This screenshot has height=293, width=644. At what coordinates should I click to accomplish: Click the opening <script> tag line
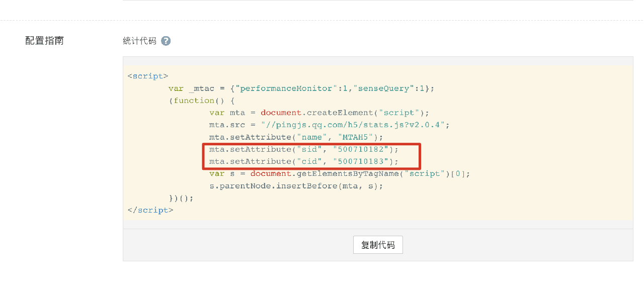click(148, 76)
